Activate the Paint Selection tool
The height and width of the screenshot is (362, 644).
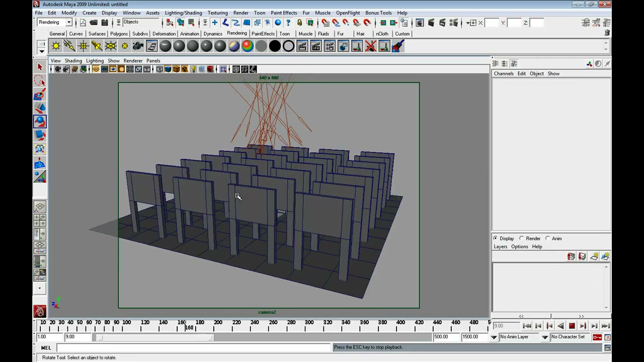pyautogui.click(x=40, y=94)
